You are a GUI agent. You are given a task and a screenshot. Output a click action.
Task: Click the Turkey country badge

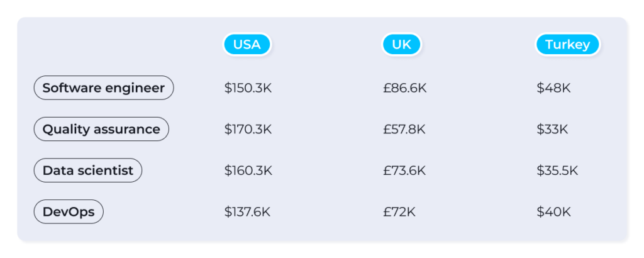[567, 45]
